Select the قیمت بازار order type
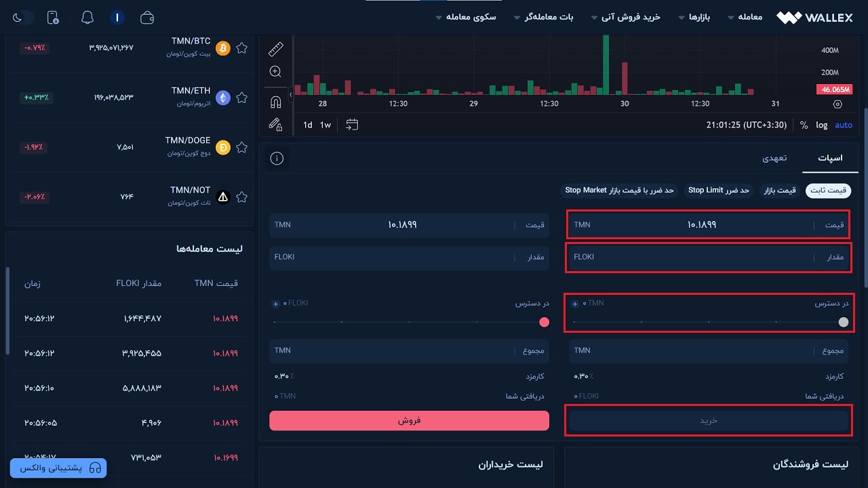 click(x=780, y=190)
